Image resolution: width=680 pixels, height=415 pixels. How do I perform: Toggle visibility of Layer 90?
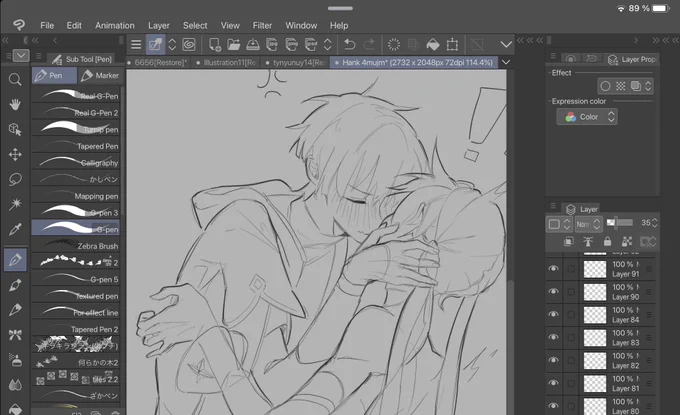[553, 291]
